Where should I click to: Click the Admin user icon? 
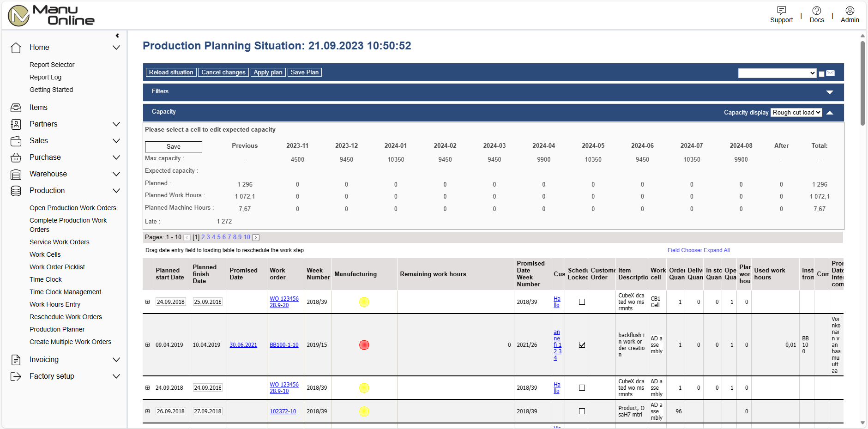850,11
